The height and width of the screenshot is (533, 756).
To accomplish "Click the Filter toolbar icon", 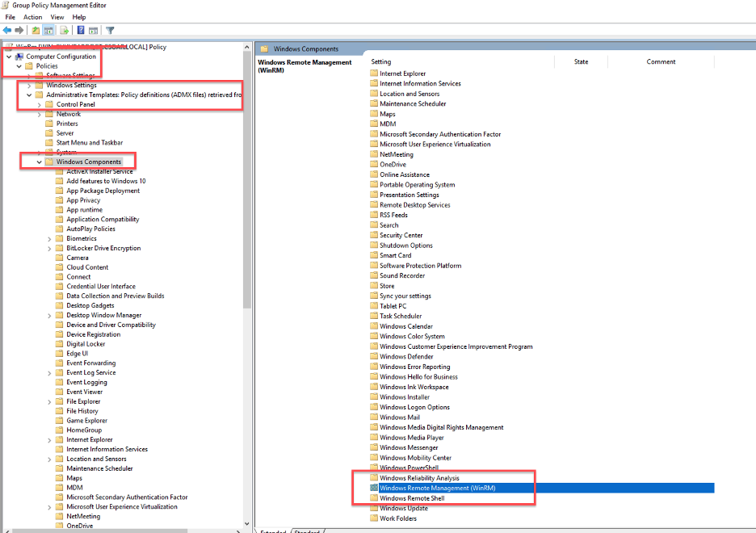I will (110, 30).
